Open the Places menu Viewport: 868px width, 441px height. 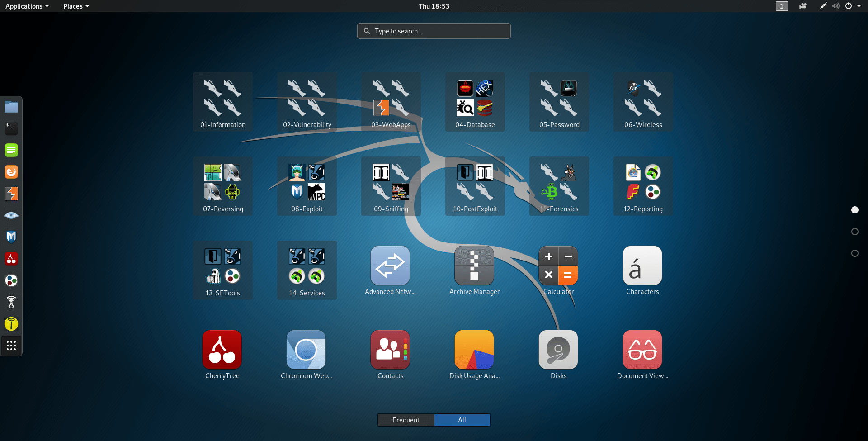coord(76,6)
